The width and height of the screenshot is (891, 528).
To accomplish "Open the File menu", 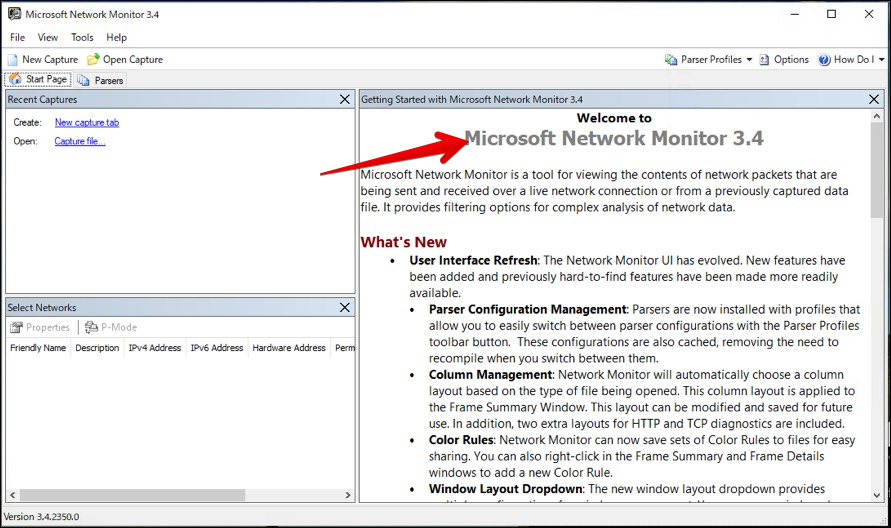I will 18,37.
